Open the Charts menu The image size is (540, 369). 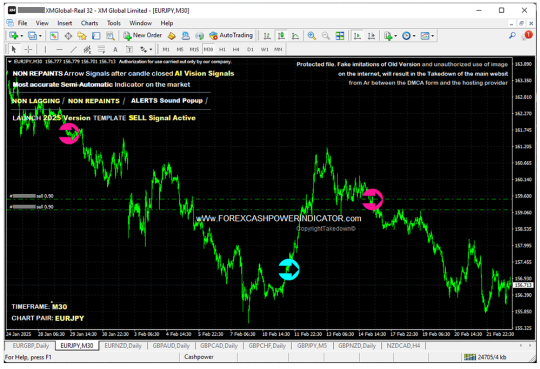point(90,23)
